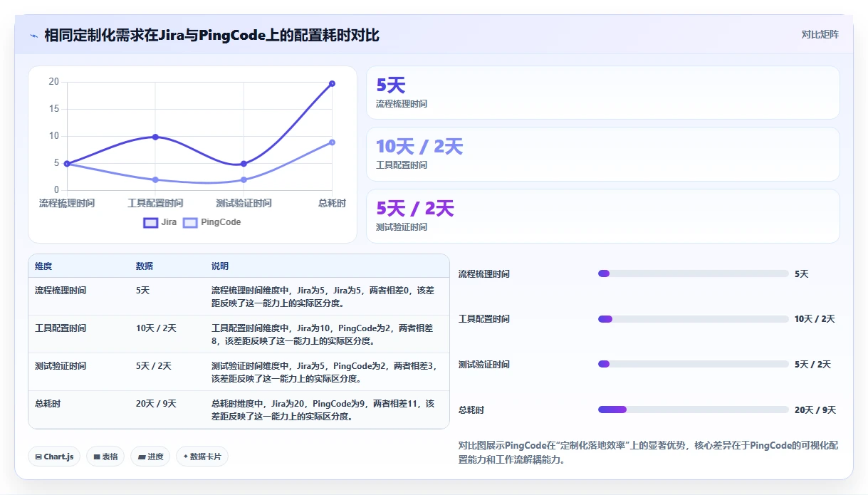Viewport: 868px width, 495px height.
Task: Click the 总耗时 progress bar
Action: pos(694,410)
